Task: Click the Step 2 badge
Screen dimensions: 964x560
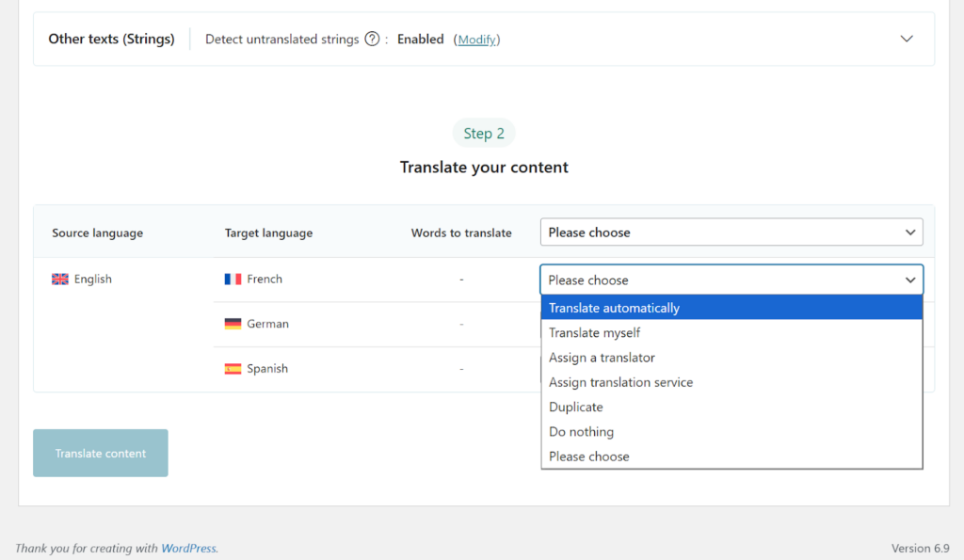Action: 483,133
